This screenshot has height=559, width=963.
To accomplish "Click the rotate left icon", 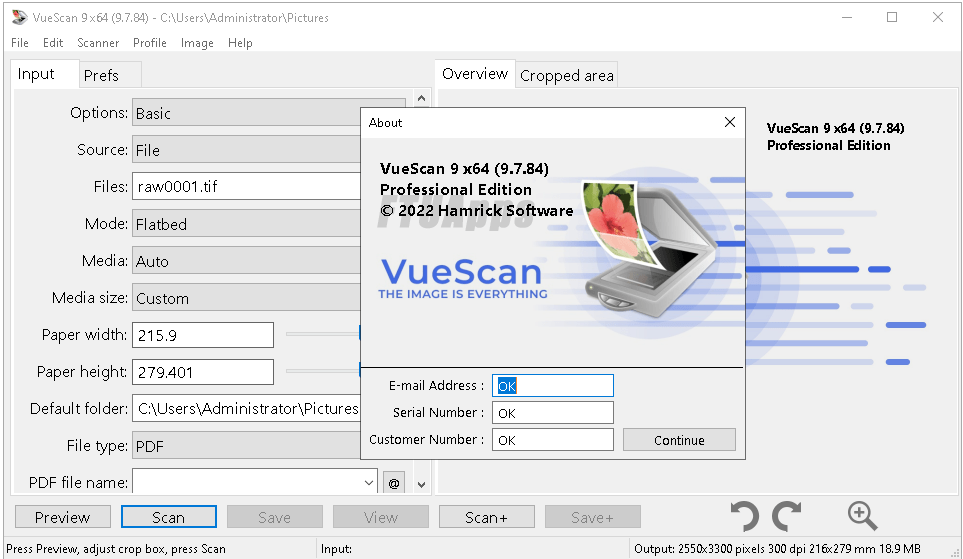I will pos(745,516).
